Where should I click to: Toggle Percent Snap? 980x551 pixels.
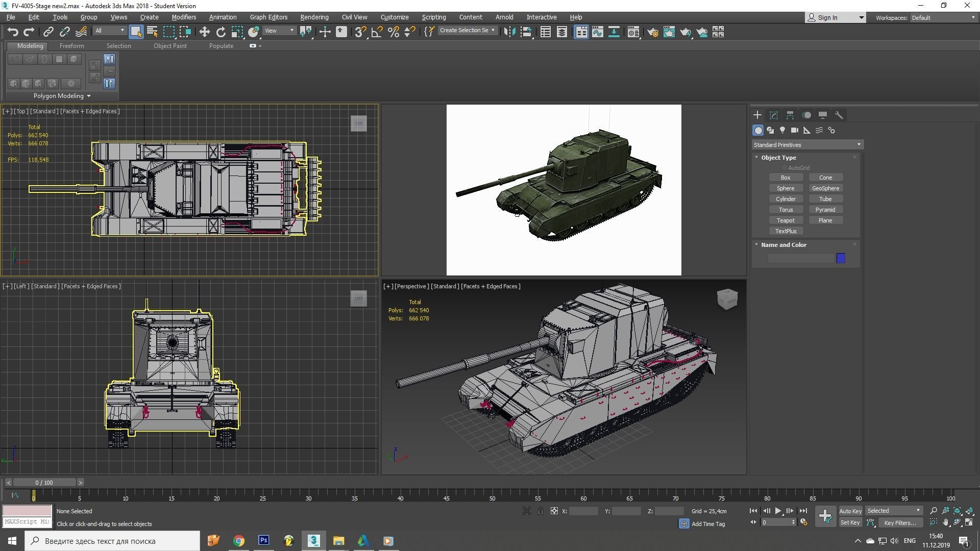click(x=393, y=32)
